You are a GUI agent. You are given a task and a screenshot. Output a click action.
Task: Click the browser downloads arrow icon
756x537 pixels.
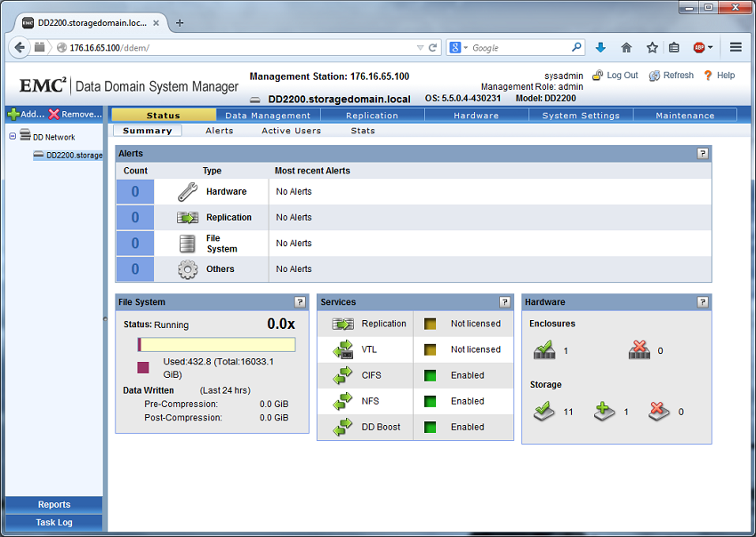600,47
